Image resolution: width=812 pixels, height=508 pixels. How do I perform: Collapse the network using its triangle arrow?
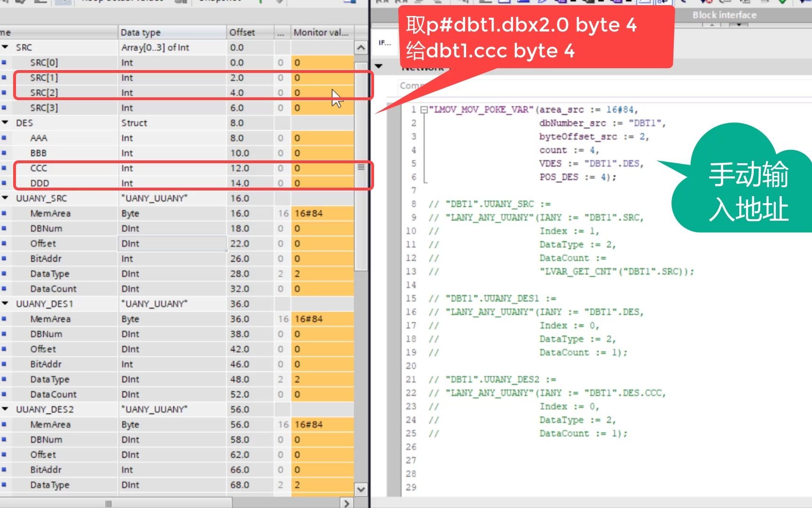(x=379, y=66)
